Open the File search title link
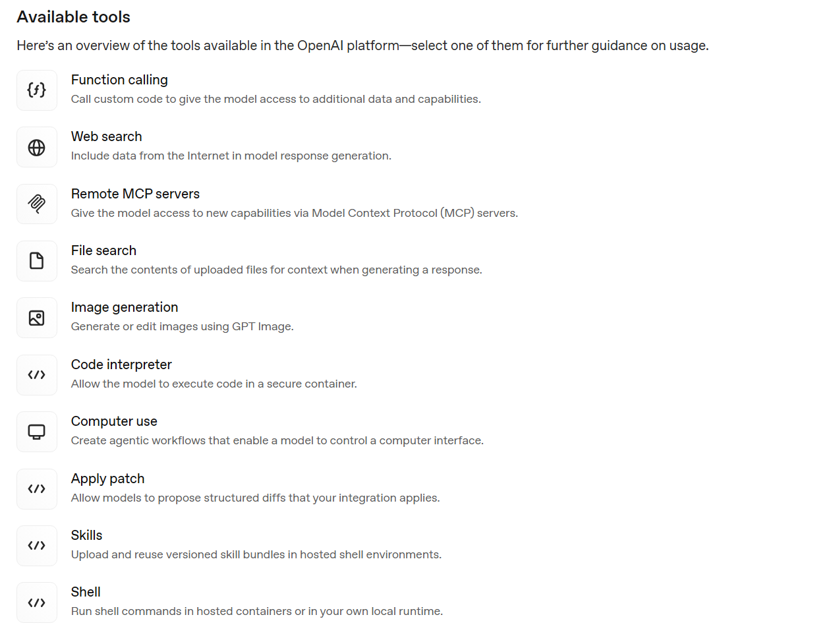Screen dimensions: 829x644 click(103, 250)
